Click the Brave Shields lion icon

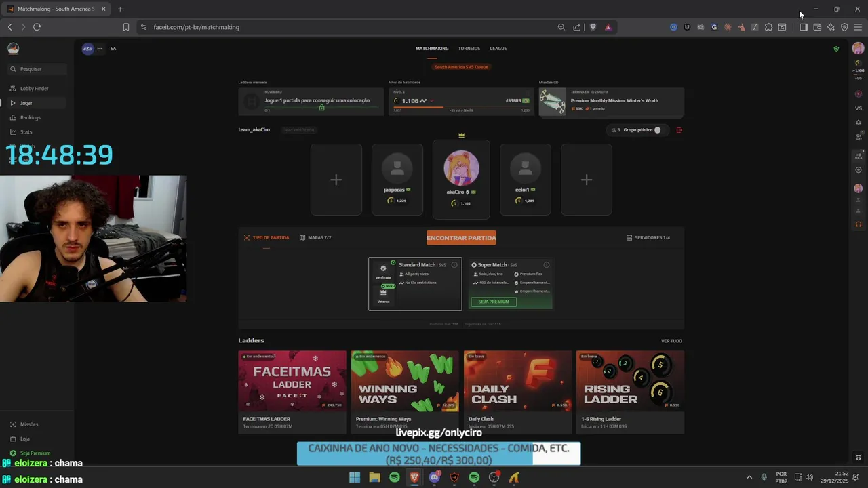tap(593, 27)
